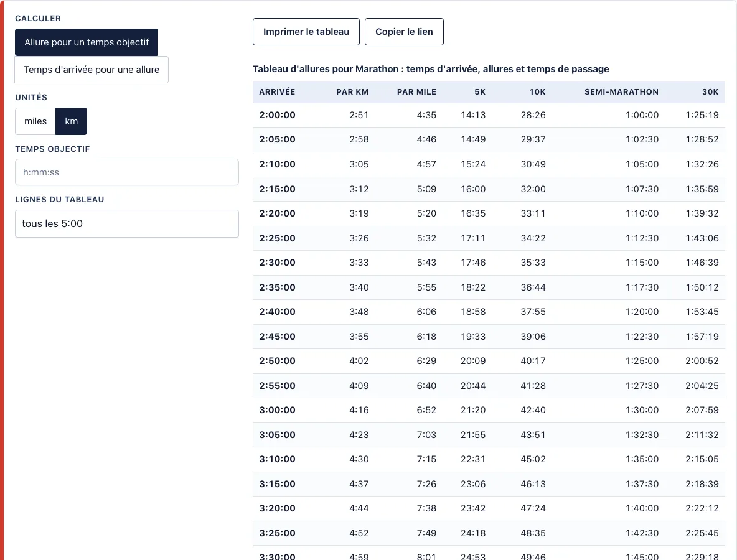Select the 2:00:00 finish time row

click(489, 115)
